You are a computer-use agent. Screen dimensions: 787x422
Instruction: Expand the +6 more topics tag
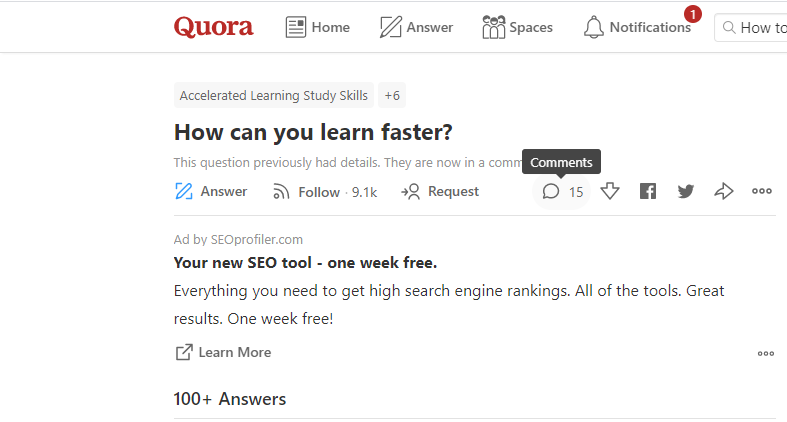[392, 95]
